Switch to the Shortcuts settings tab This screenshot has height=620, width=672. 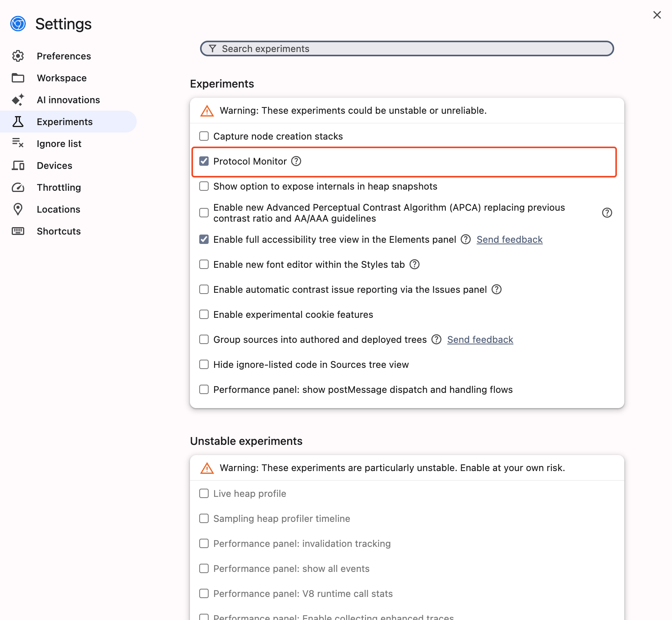click(59, 231)
